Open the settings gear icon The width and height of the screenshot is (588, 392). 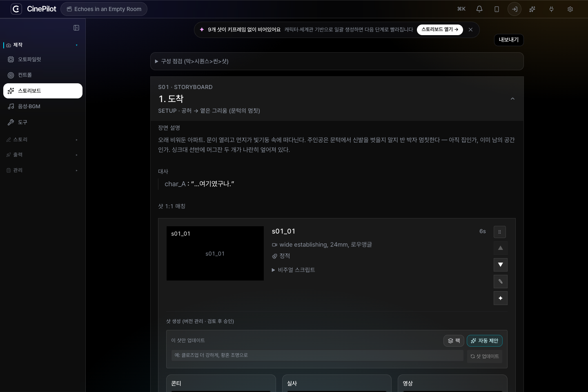click(570, 9)
